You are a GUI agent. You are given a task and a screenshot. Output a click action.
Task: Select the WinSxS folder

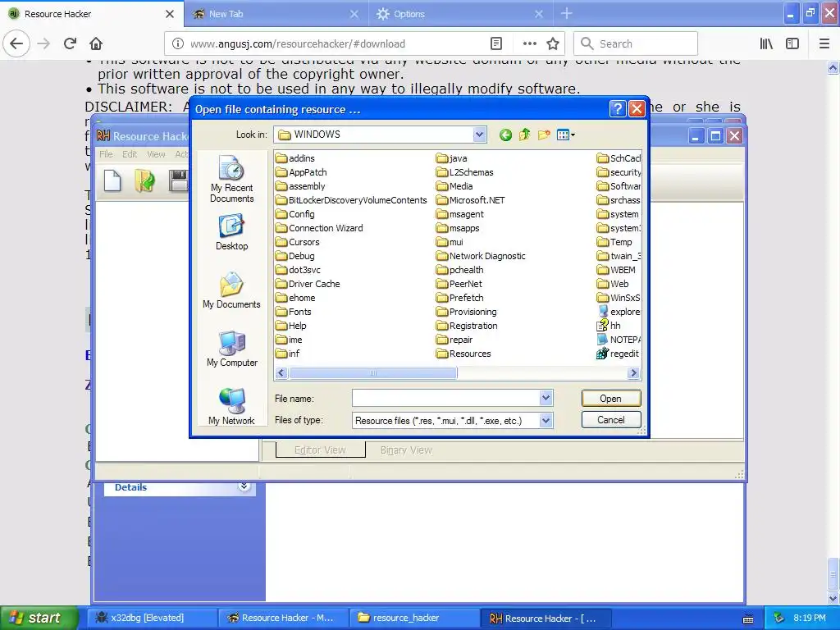619,298
